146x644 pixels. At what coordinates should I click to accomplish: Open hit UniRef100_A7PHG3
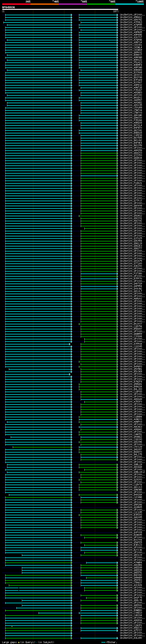[131, 22]
